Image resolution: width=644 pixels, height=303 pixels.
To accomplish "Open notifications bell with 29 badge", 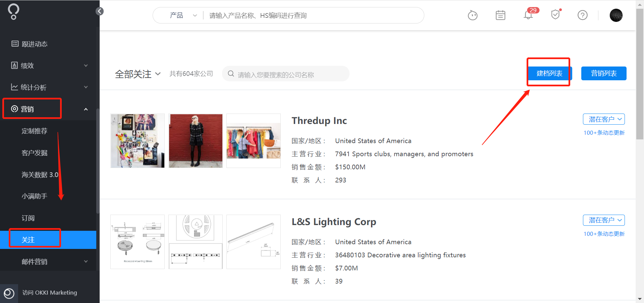I will click(528, 15).
